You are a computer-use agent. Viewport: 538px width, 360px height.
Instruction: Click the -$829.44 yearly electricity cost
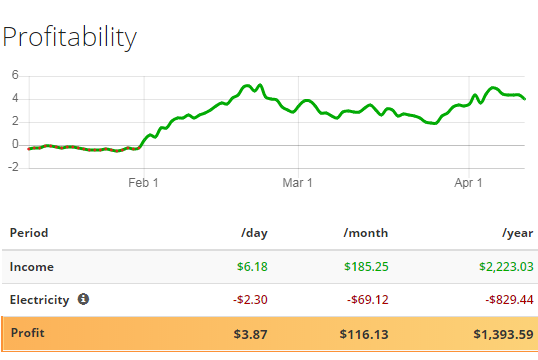(510, 300)
